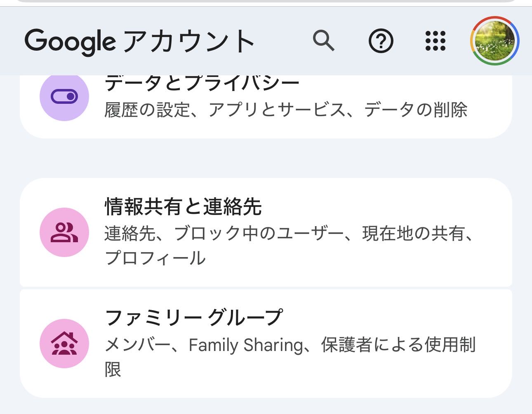Viewport: 532px width, 414px height.
Task: Open the 情報共有と連絡先 heading
Action: click(x=183, y=206)
